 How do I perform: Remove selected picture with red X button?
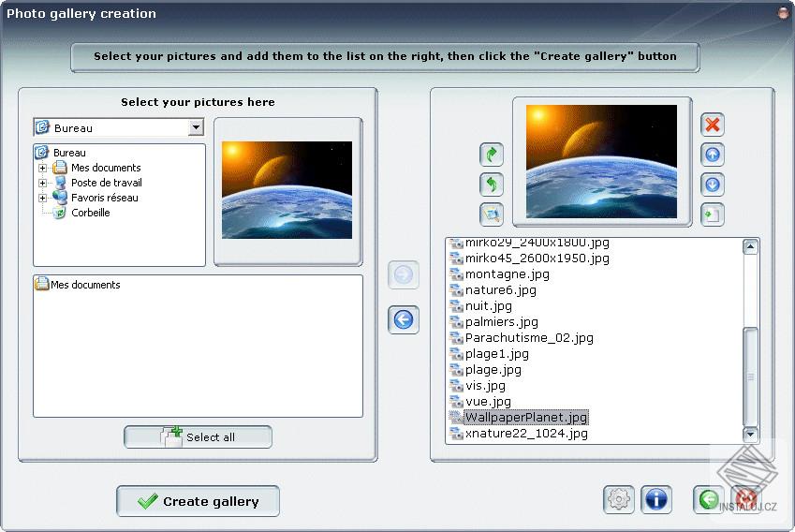pyautogui.click(x=713, y=125)
